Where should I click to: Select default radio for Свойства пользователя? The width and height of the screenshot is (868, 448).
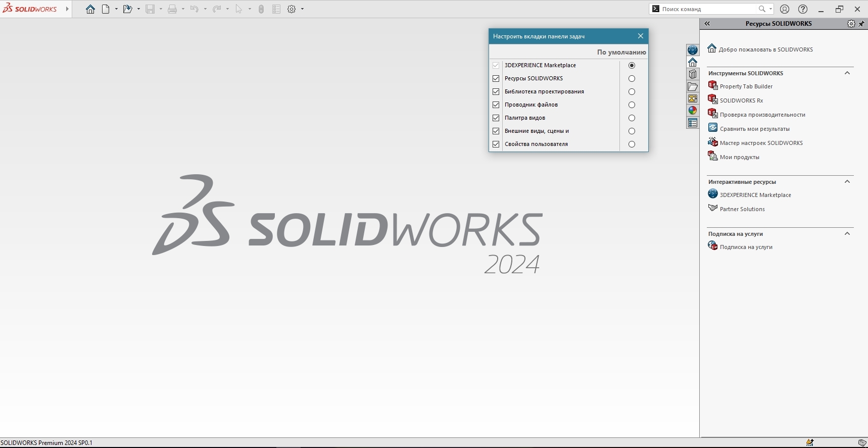[632, 144]
